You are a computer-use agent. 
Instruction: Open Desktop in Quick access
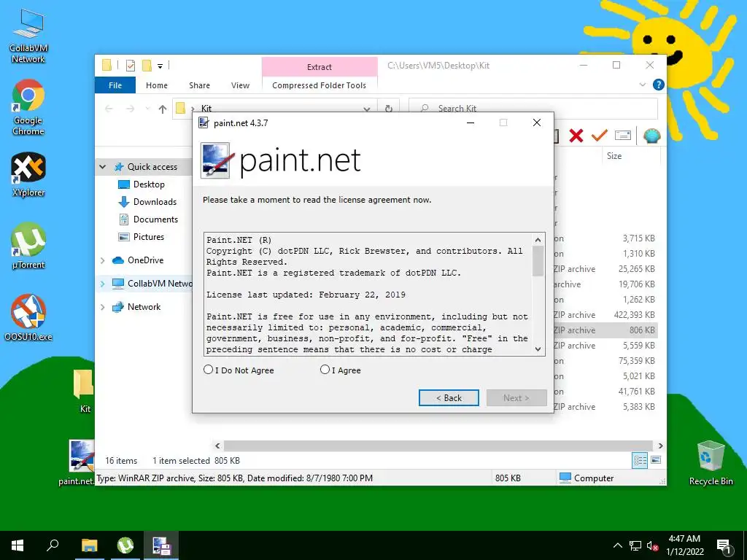pyautogui.click(x=149, y=184)
